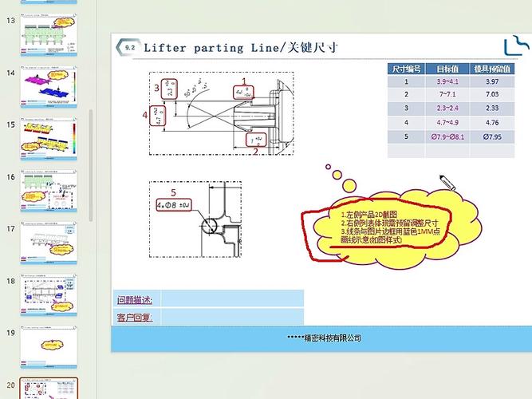
Task: Select table cell 'Ø7.95'
Action: (x=492, y=136)
